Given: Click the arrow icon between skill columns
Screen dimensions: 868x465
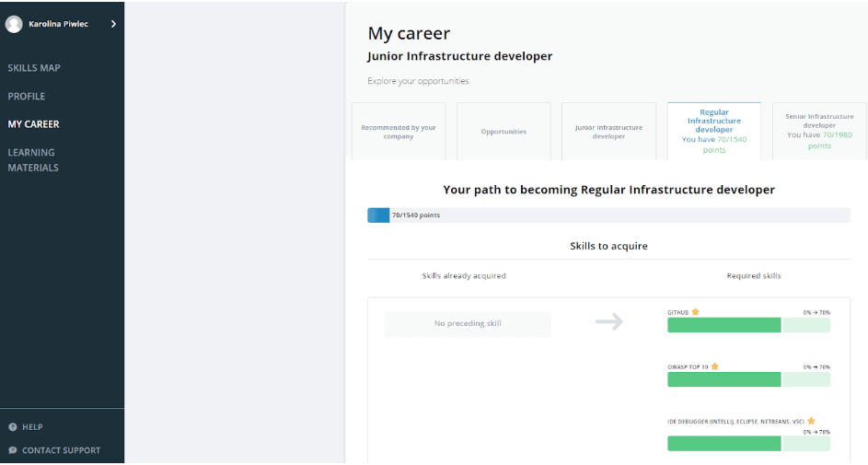Looking at the screenshot, I should coord(608,321).
